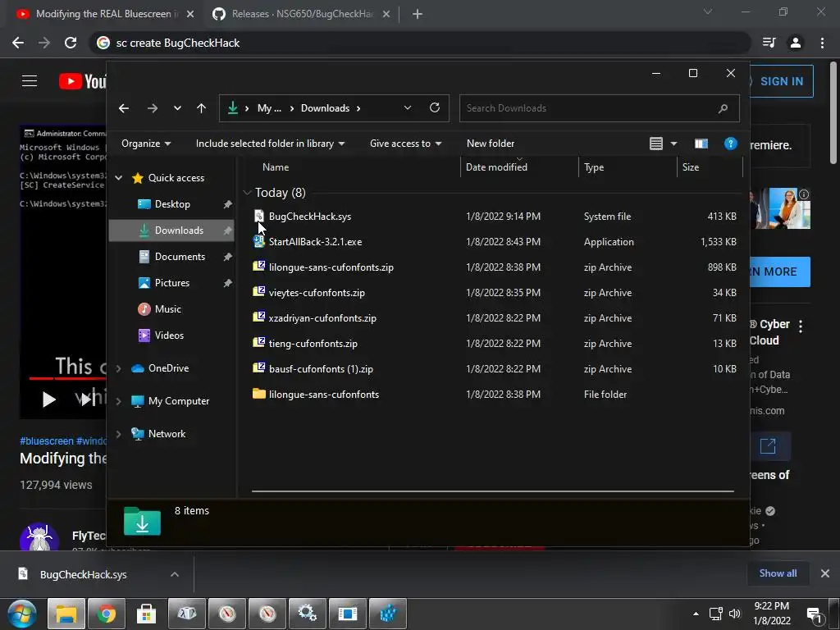Screen dimensions: 840x630
Task: Switch to the YouTube Bluescreen browser tab
Action: [x=104, y=14]
